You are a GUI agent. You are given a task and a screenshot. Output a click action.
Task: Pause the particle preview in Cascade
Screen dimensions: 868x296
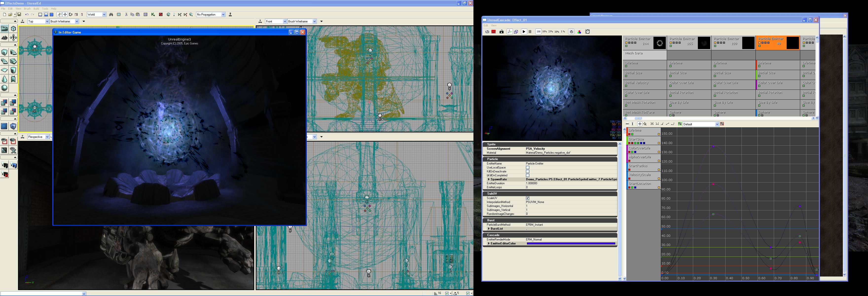[530, 32]
